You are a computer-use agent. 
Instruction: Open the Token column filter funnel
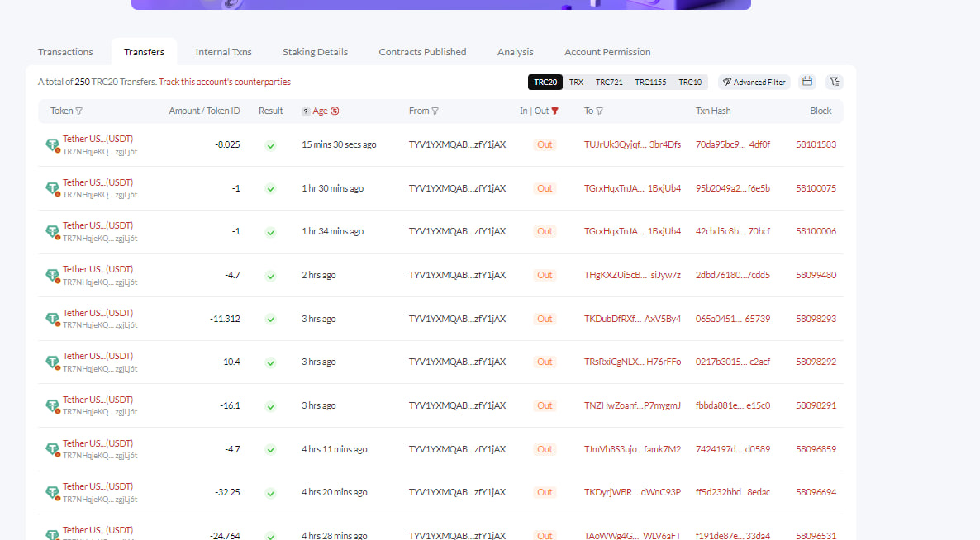(x=78, y=111)
